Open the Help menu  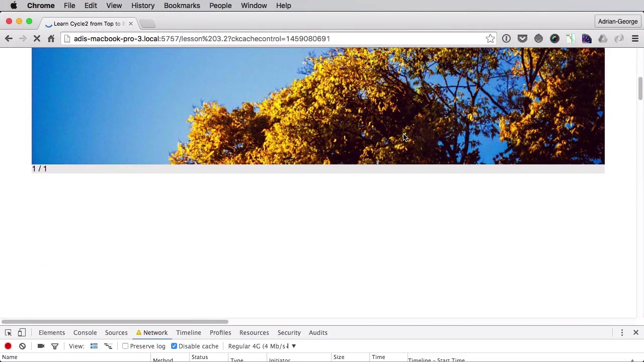(284, 6)
